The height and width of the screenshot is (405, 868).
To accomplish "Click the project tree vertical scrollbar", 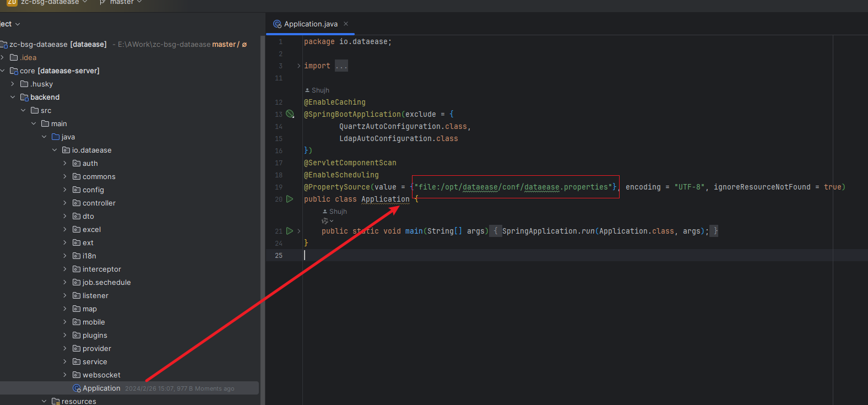I will (262, 220).
